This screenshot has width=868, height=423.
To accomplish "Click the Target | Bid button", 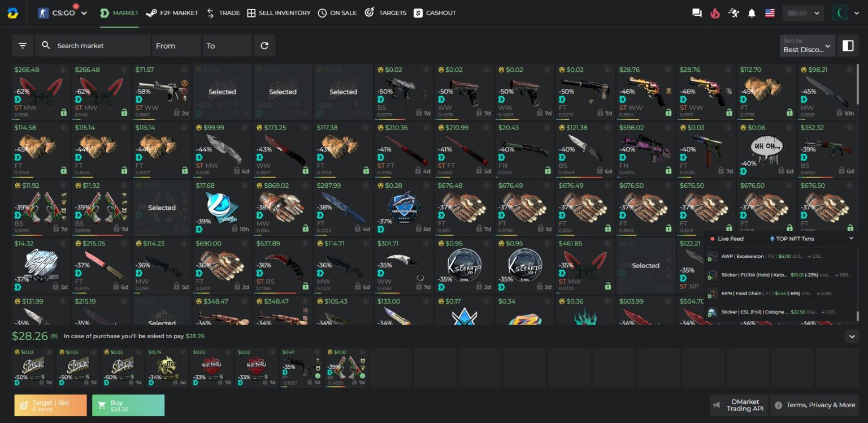I will pyautogui.click(x=50, y=405).
